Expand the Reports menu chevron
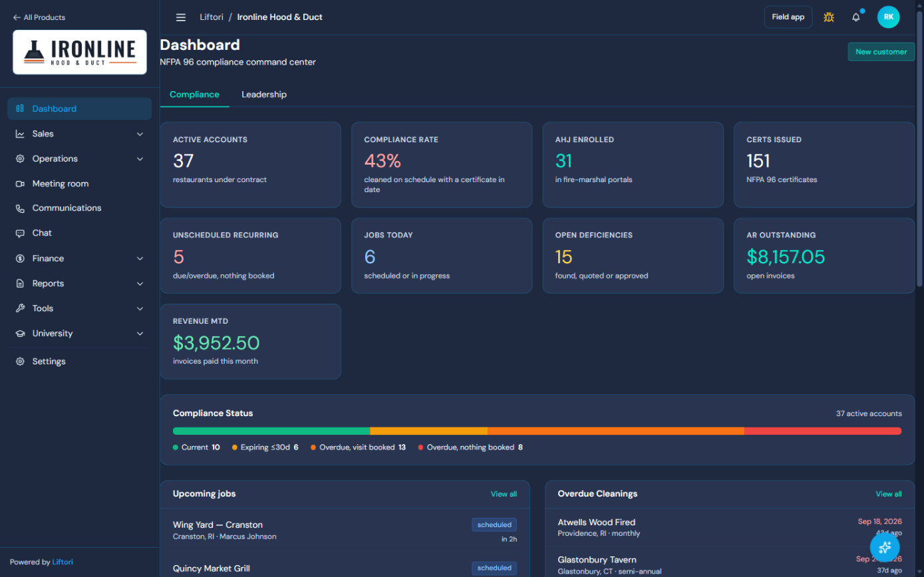This screenshot has width=924, height=577. (140, 283)
